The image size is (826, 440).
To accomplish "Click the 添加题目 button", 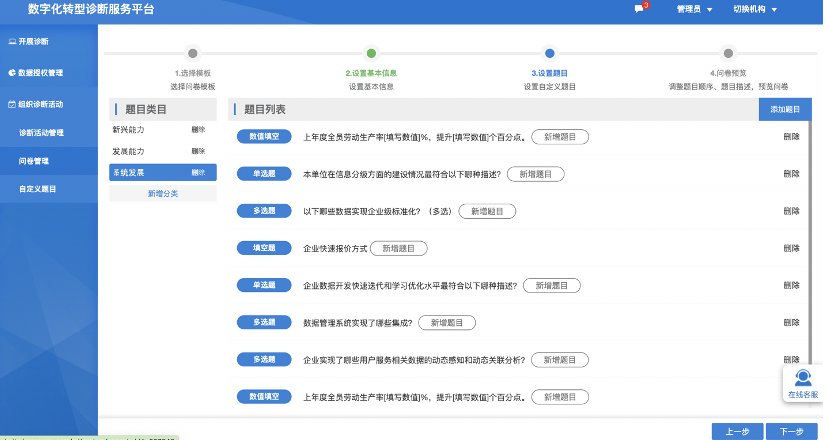I will pyautogui.click(x=785, y=109).
